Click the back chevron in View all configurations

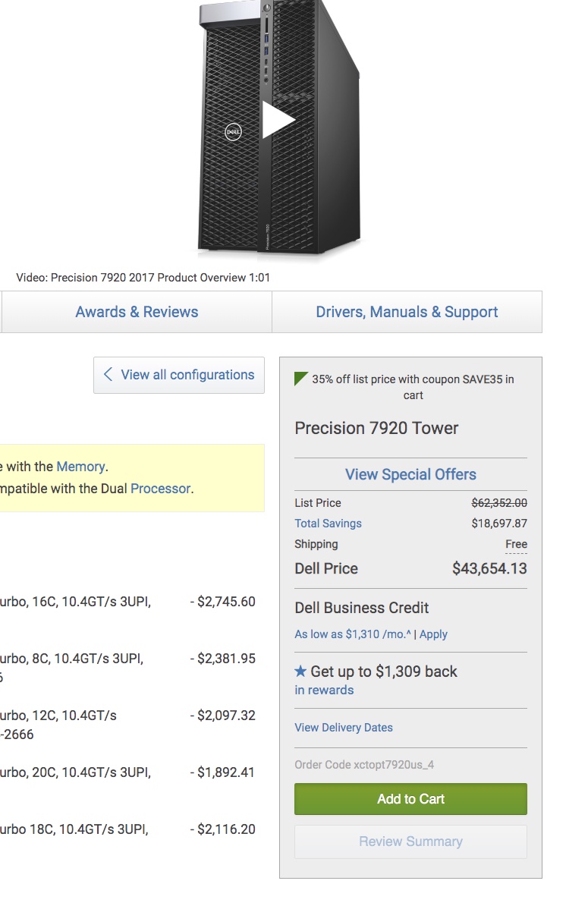coord(108,374)
